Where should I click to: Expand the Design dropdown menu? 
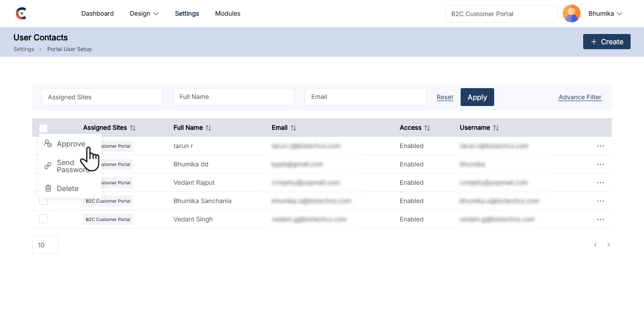pyautogui.click(x=144, y=13)
